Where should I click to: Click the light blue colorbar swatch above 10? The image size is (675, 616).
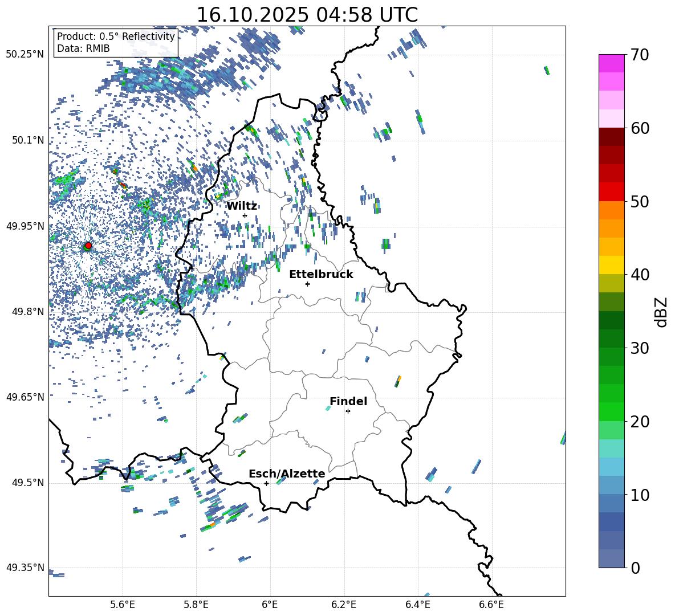tap(612, 467)
